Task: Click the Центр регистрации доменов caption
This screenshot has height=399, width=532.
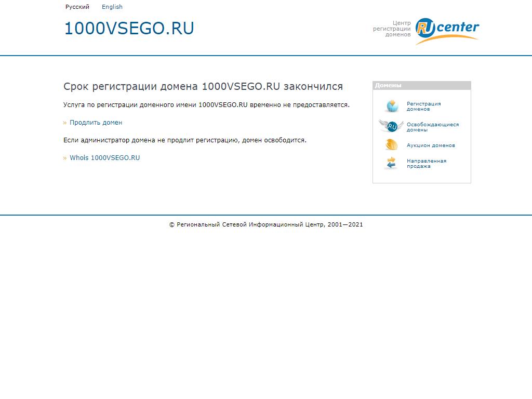Action: [x=392, y=29]
